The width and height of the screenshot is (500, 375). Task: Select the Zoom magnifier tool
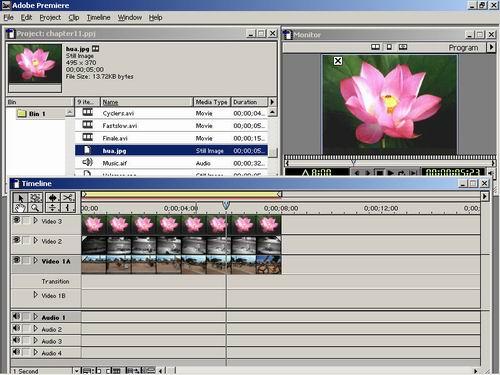click(x=35, y=208)
